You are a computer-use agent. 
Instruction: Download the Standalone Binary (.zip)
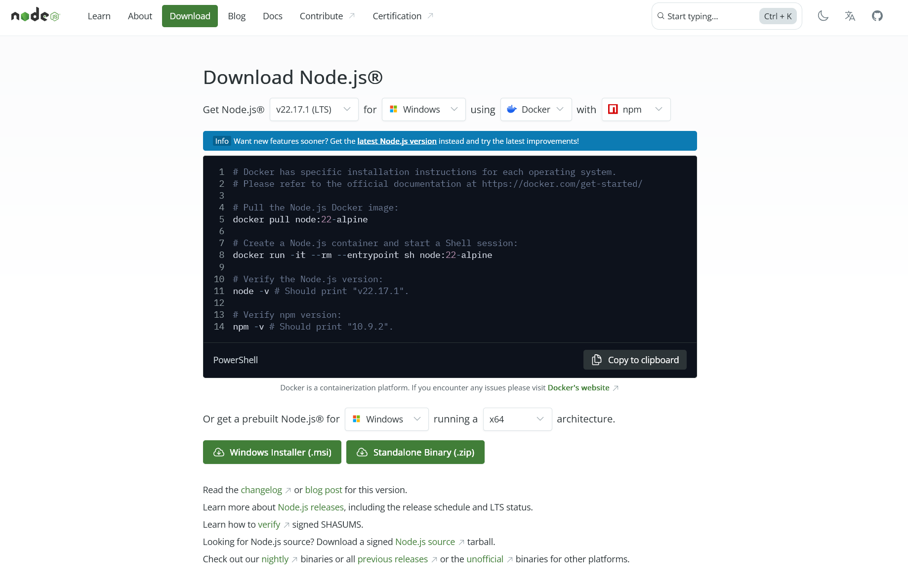tap(415, 452)
